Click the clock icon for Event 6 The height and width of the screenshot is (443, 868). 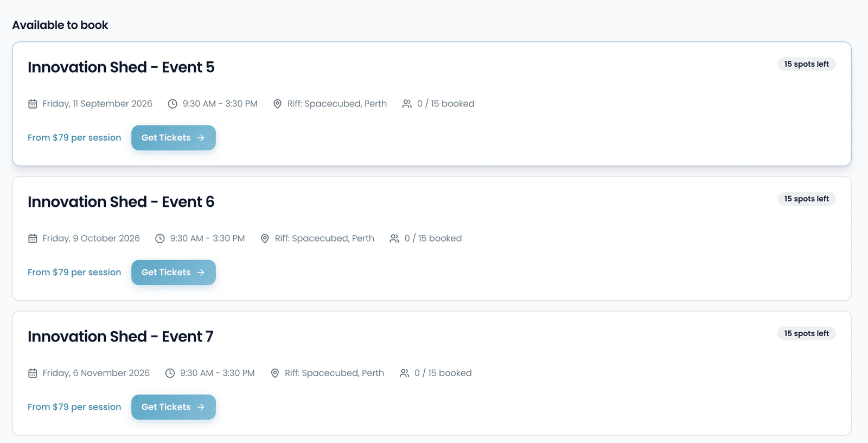(160, 238)
